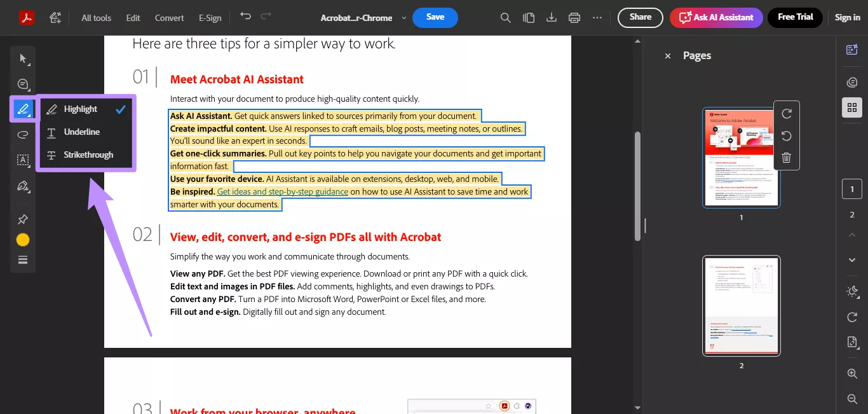Click the download PDF icon
This screenshot has width=868, height=414.
(551, 17)
